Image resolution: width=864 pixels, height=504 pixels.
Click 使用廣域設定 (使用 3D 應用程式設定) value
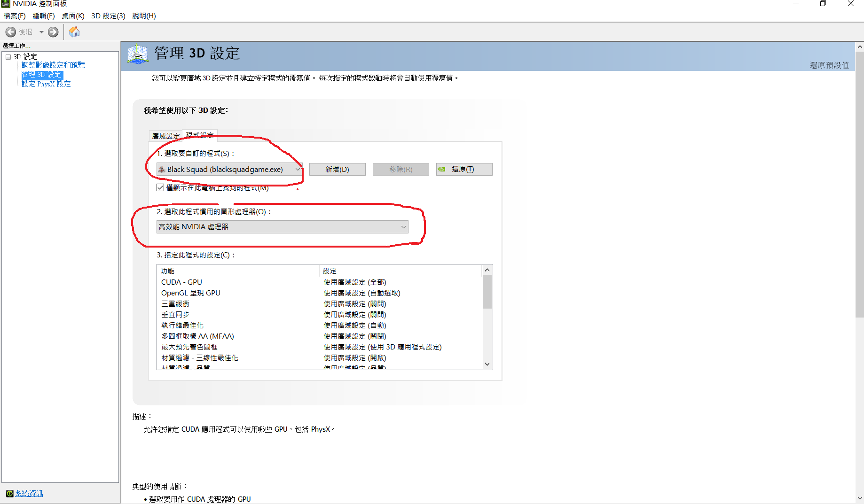point(383,347)
